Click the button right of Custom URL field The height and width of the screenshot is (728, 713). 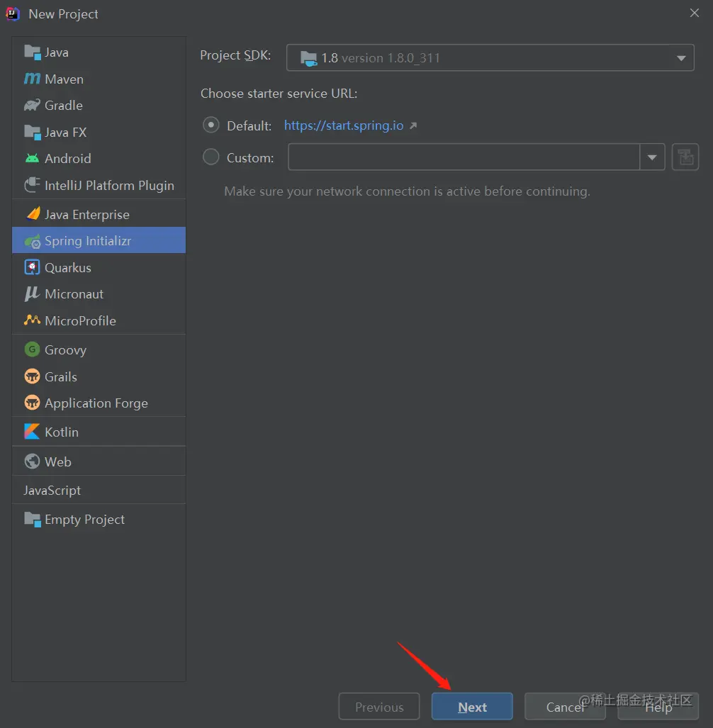click(x=685, y=157)
